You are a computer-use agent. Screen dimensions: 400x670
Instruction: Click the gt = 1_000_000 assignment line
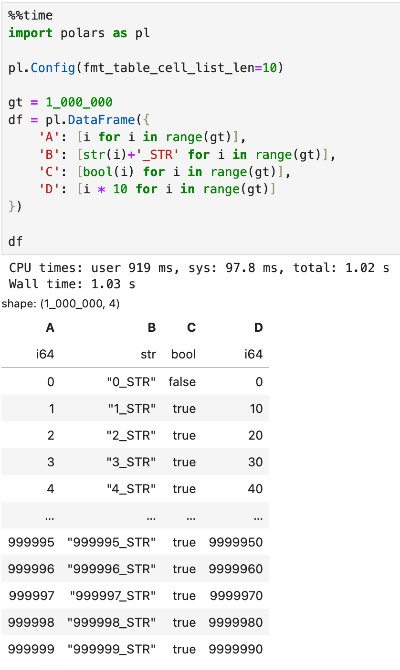pyautogui.click(x=60, y=102)
